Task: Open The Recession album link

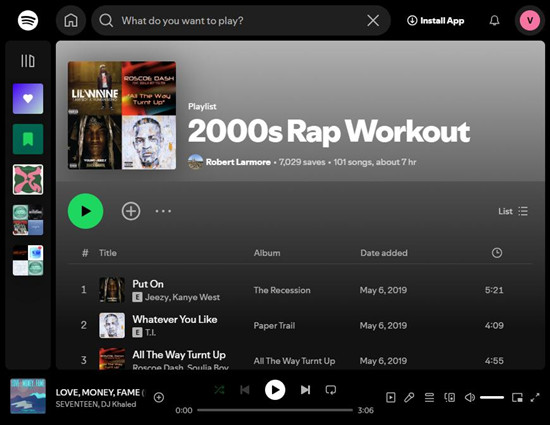Action: pos(282,290)
